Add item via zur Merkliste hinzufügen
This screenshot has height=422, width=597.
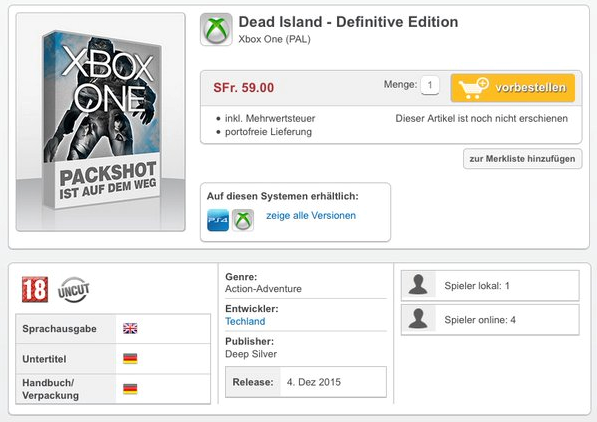[522, 158]
